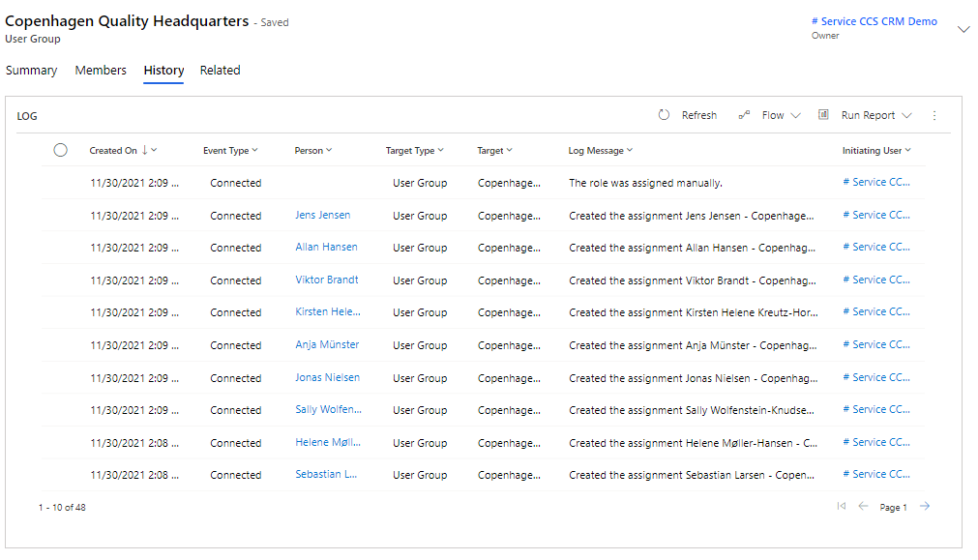Open the Log Message column dropdown
Screen dimensions: 978x560
(630, 151)
